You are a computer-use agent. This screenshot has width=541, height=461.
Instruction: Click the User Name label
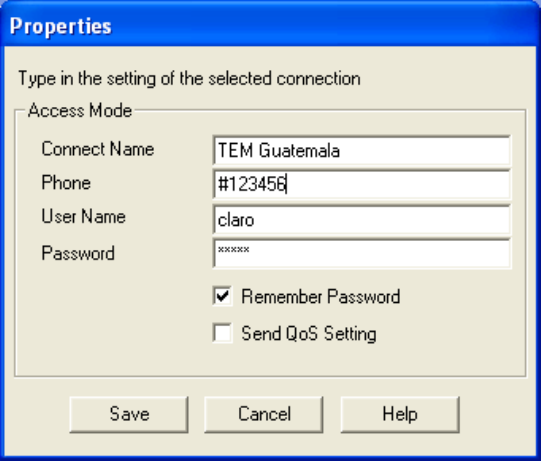click(83, 216)
